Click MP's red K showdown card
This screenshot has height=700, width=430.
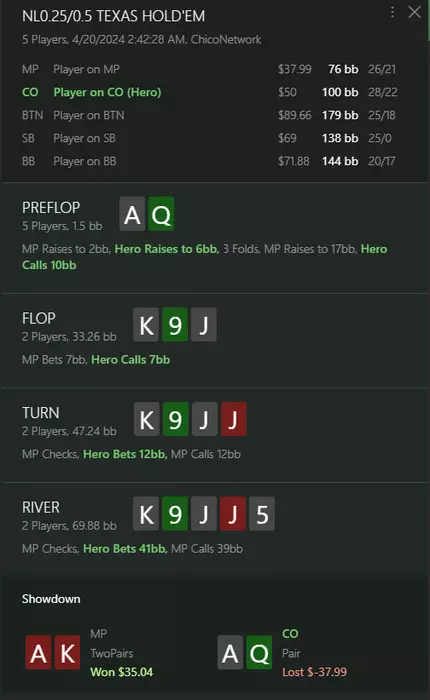[x=67, y=653]
